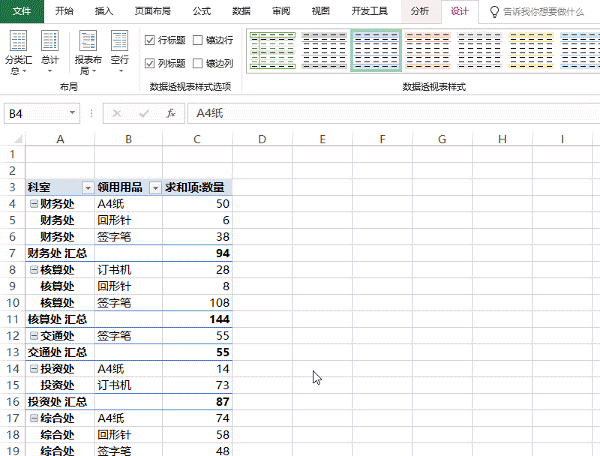Select the 财务处 汇总 subtotal cell
Viewport: 600px width, 456px height.
click(60, 253)
